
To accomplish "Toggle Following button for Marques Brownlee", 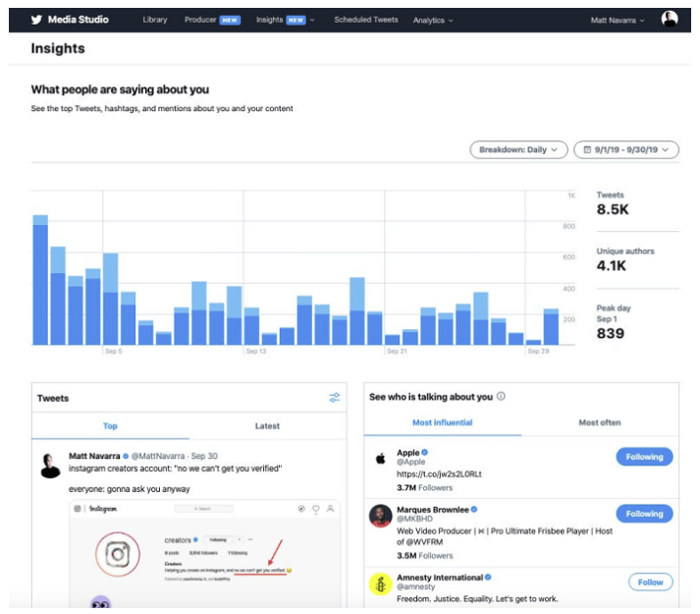I will (644, 514).
